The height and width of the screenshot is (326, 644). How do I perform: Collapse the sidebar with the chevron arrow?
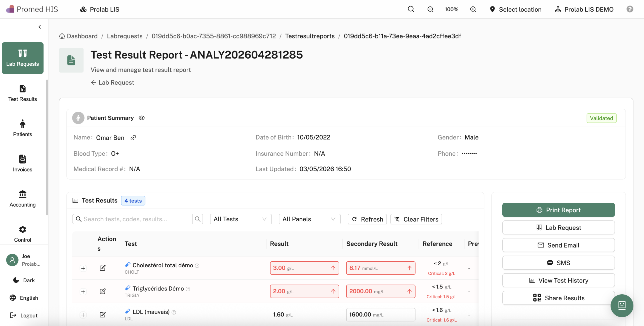[39, 27]
